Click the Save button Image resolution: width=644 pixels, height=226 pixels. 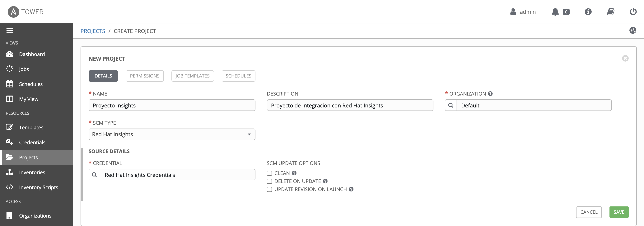tap(619, 212)
